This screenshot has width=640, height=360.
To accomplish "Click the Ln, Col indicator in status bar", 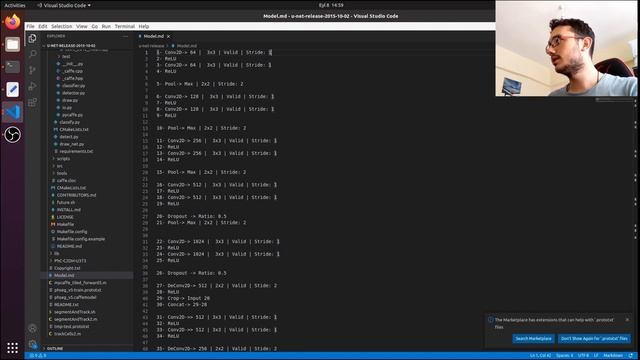I will [540, 356].
